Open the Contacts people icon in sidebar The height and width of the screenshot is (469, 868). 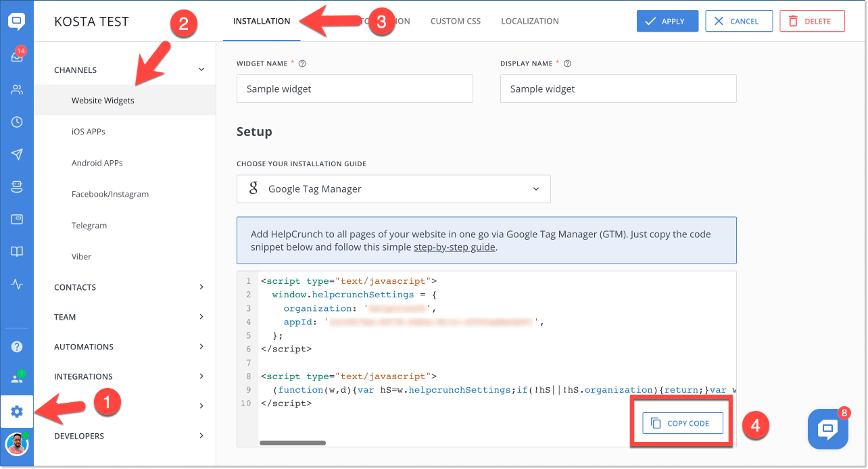tap(17, 89)
